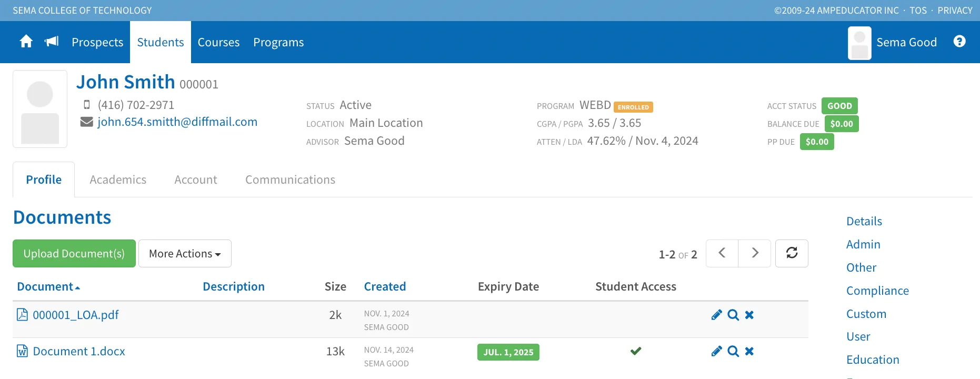Jump to the Education section

pos(873,360)
